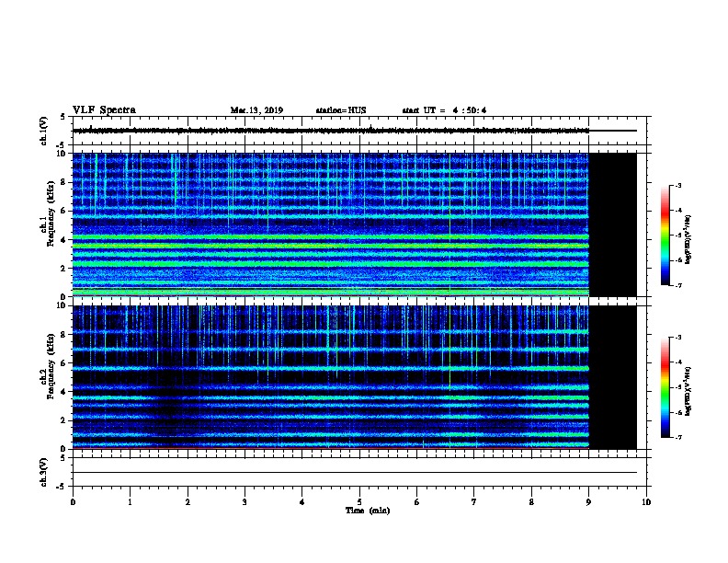Click the "5" tick on ch.1(V) axis
The image size is (728, 563).
(63, 117)
